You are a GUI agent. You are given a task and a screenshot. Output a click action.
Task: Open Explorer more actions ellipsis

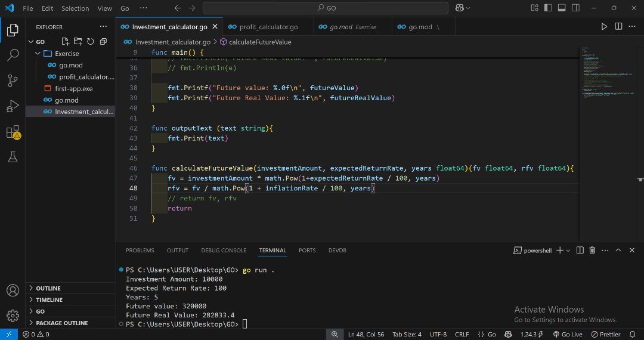[103, 27]
